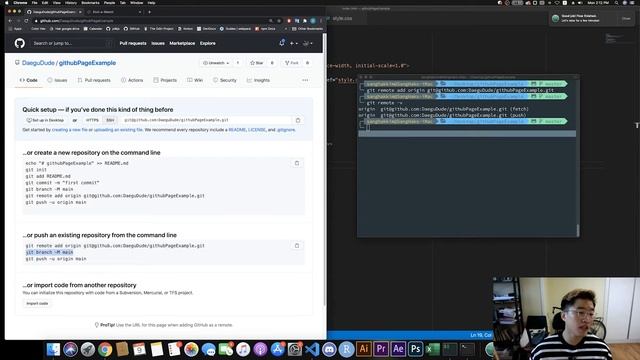
Task: Open the GitHub notifications bell
Action: (282, 43)
